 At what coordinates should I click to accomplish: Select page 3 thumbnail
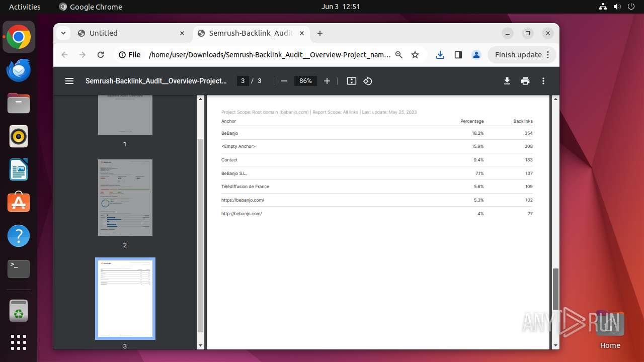(x=125, y=299)
